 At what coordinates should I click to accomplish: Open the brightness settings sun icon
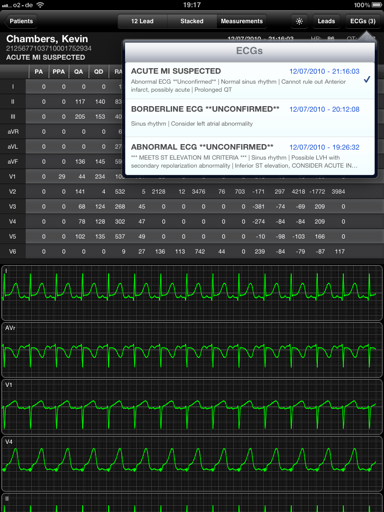click(x=299, y=21)
